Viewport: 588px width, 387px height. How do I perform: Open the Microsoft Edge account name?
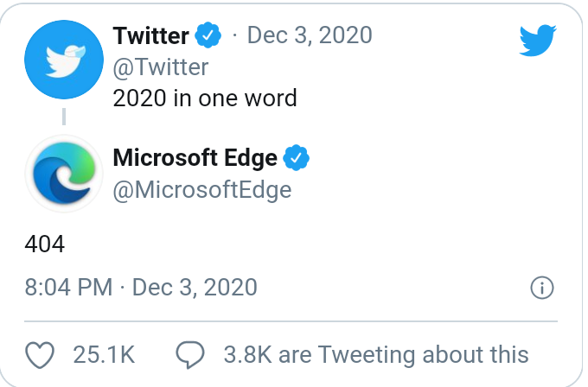(195, 159)
